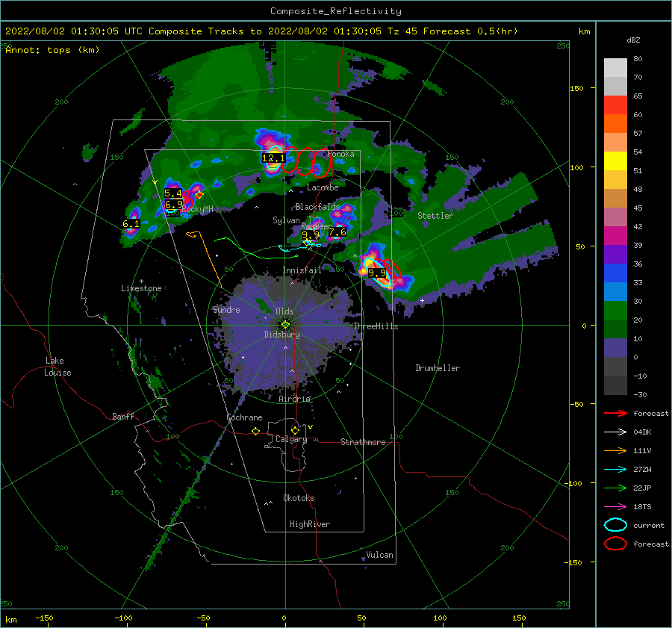Viewport: 672px width, 628px height.
Task: Click the yellow diamond marker near RockyMH
Action: [x=199, y=195]
